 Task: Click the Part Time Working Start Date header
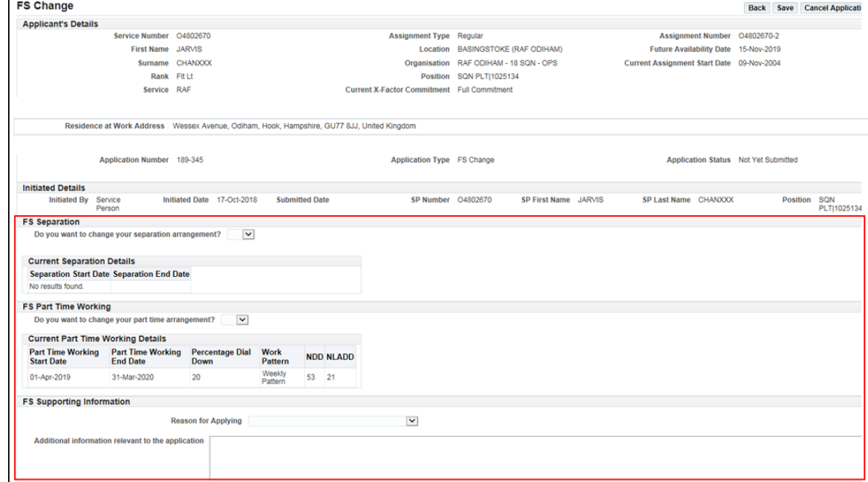coord(64,357)
